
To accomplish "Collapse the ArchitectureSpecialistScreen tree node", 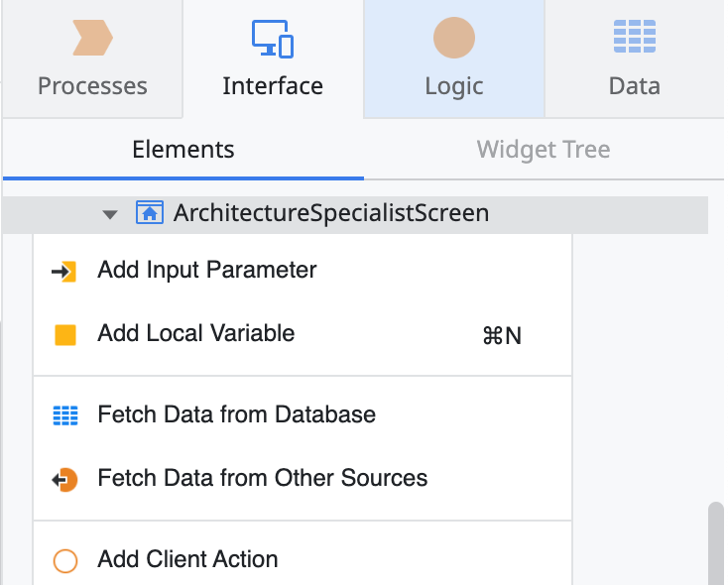I will [x=110, y=214].
